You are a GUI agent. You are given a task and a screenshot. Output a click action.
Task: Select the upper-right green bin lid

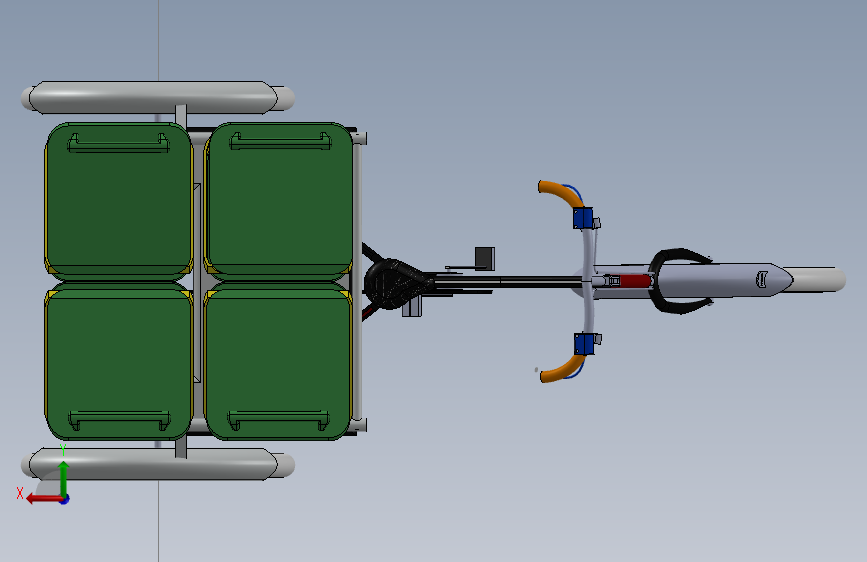click(x=278, y=199)
